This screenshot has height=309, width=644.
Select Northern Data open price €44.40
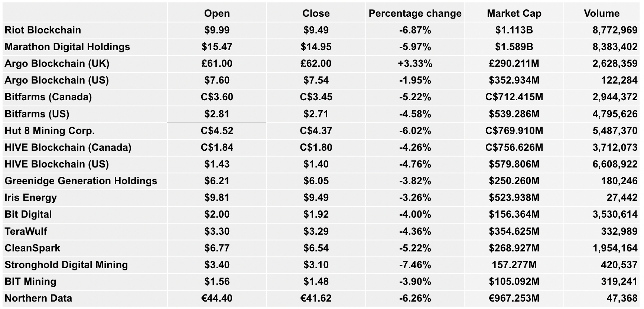[x=217, y=298]
